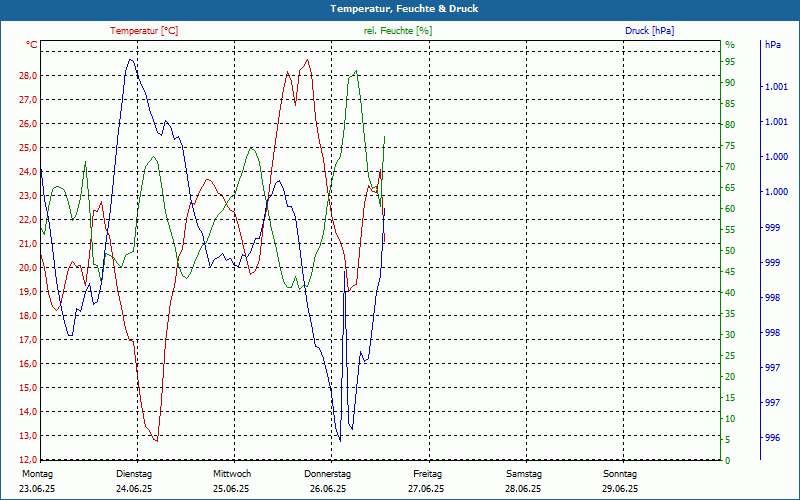This screenshot has height=500, width=800.
Task: Click the Freitag day label
Action: point(428,474)
